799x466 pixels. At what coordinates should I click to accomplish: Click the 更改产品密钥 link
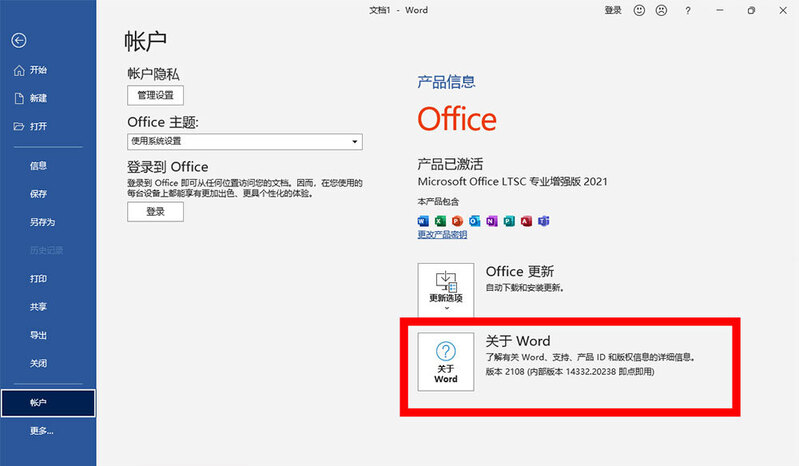pyautogui.click(x=442, y=235)
